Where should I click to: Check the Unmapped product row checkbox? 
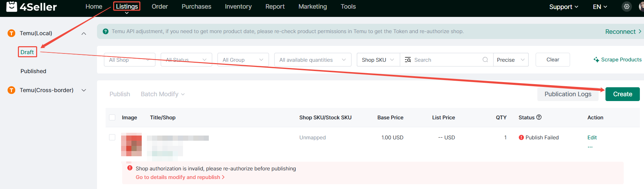coord(112,137)
